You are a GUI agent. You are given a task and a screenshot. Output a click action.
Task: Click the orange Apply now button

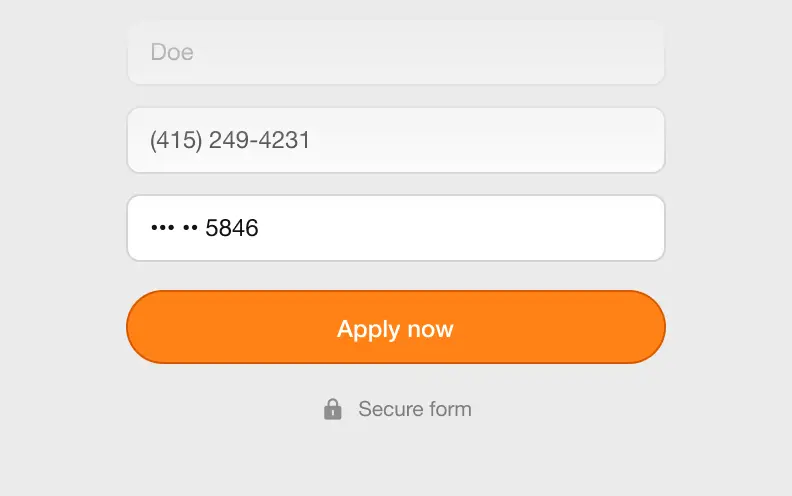tap(396, 327)
